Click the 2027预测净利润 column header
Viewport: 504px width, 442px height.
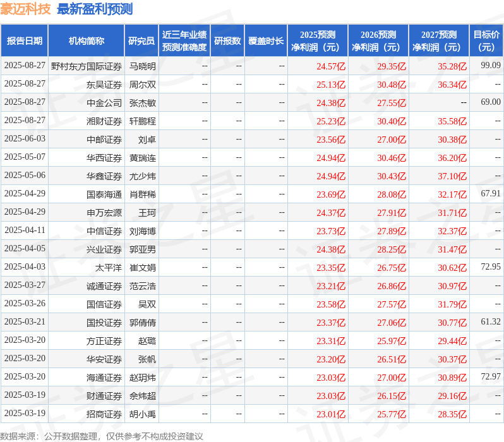point(439,41)
